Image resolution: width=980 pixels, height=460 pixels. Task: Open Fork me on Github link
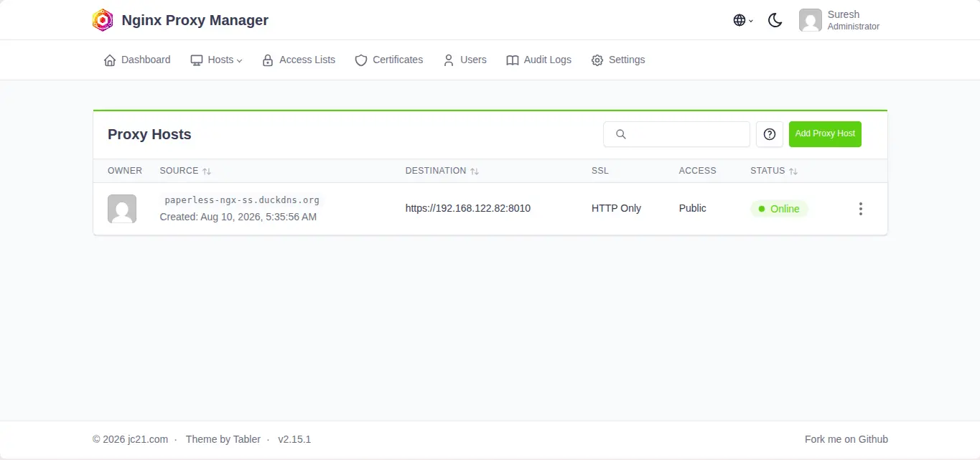click(x=846, y=439)
